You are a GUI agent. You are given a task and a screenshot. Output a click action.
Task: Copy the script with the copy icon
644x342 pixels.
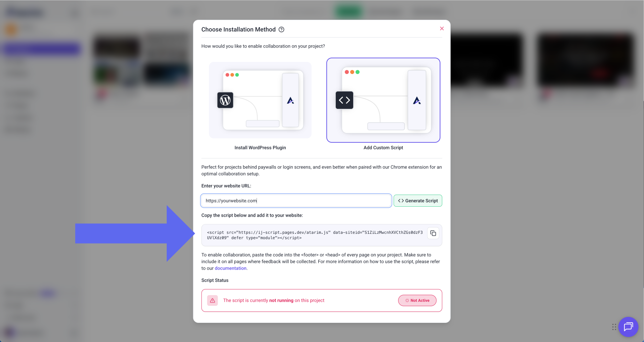433,233
